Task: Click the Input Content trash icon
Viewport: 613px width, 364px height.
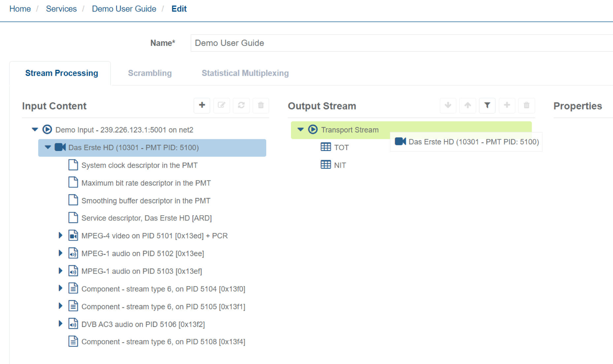Action: pyautogui.click(x=261, y=106)
